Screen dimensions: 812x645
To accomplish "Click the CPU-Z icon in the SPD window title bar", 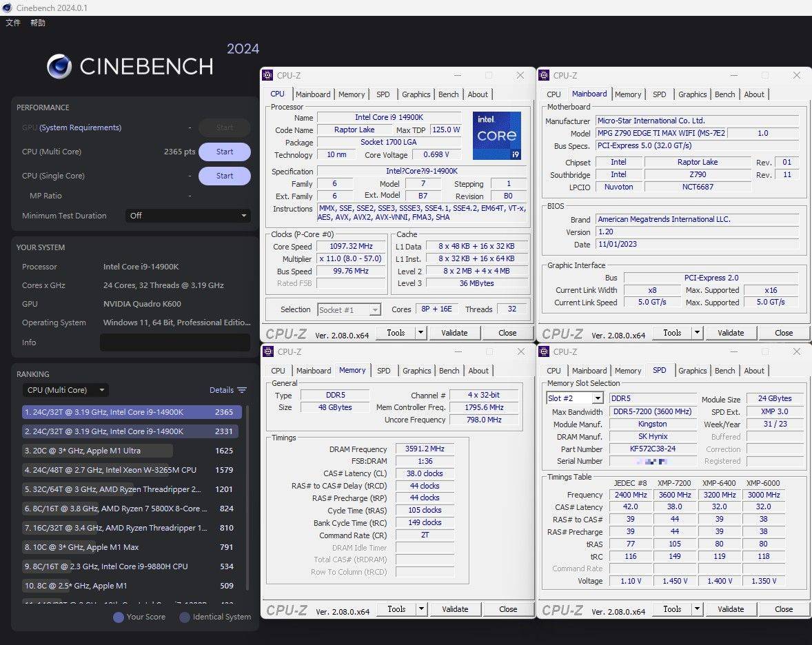I will [x=544, y=352].
